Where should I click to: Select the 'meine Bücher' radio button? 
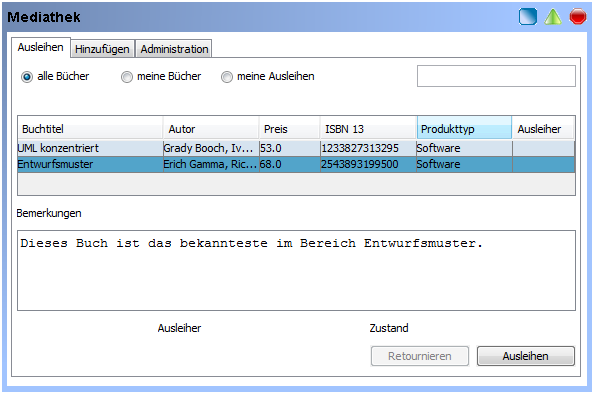click(x=127, y=77)
